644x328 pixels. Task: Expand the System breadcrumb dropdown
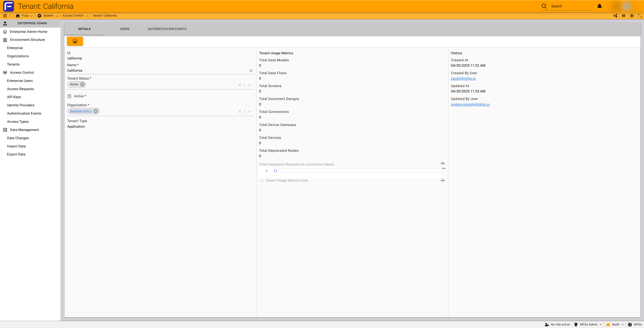pos(57,16)
